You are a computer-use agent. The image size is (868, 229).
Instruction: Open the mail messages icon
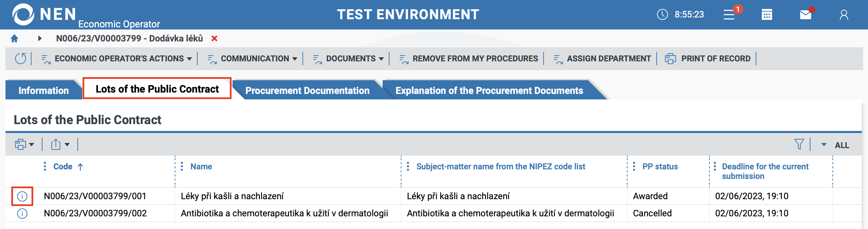[805, 15]
